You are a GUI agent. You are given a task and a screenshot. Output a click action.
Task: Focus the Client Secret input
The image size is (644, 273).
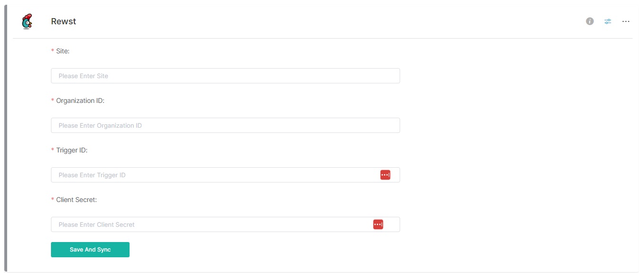(x=210, y=224)
